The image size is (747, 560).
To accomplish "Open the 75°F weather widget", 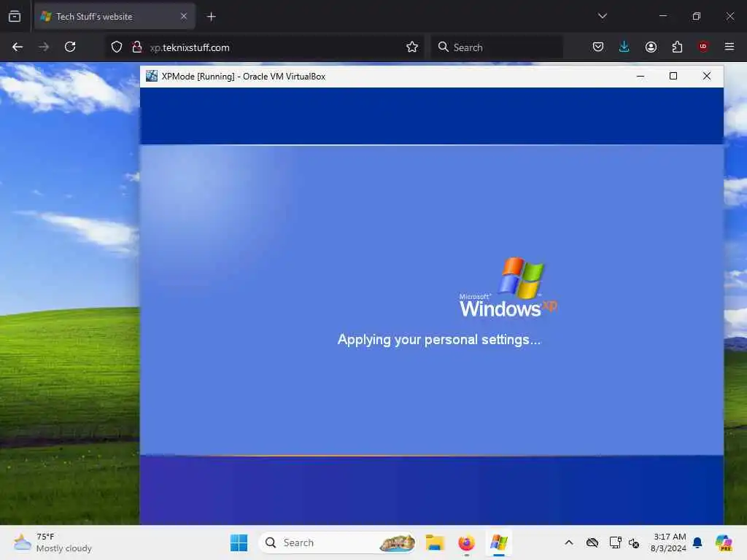I will (53, 542).
